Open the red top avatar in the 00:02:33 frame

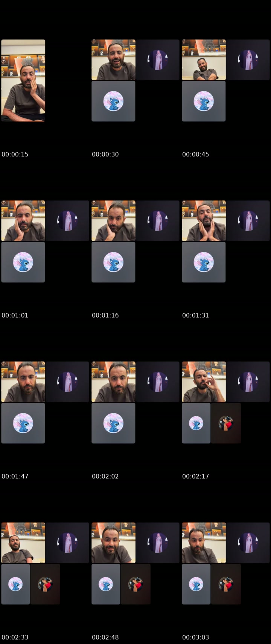pos(45,584)
